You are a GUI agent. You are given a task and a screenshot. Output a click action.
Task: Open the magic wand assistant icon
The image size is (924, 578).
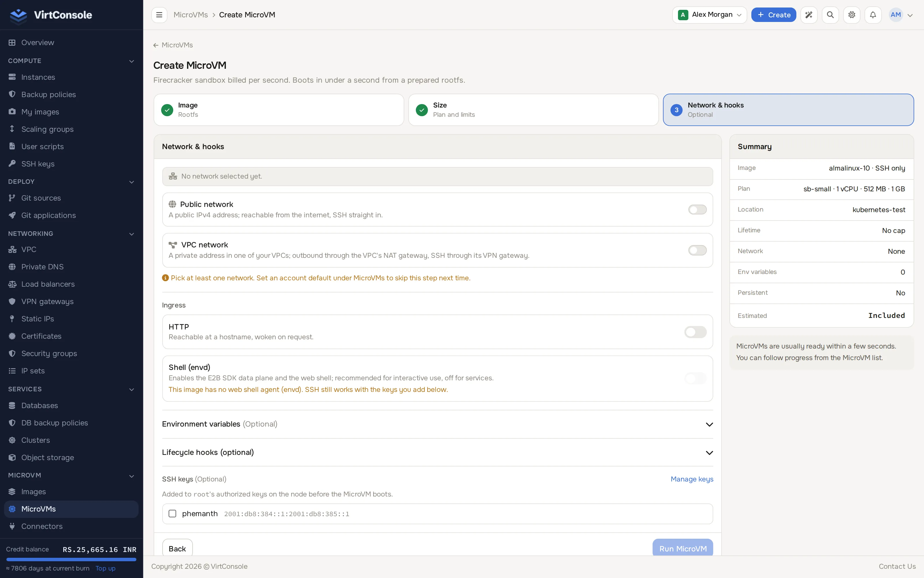tap(809, 15)
